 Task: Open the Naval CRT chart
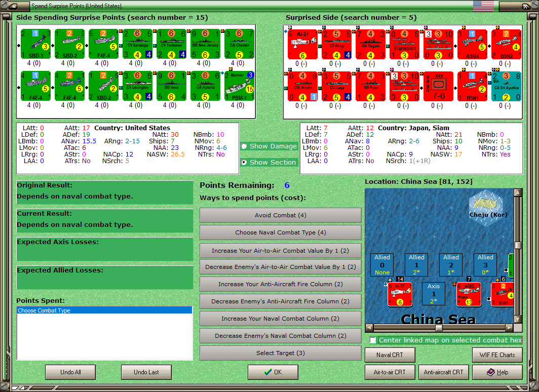(390, 355)
